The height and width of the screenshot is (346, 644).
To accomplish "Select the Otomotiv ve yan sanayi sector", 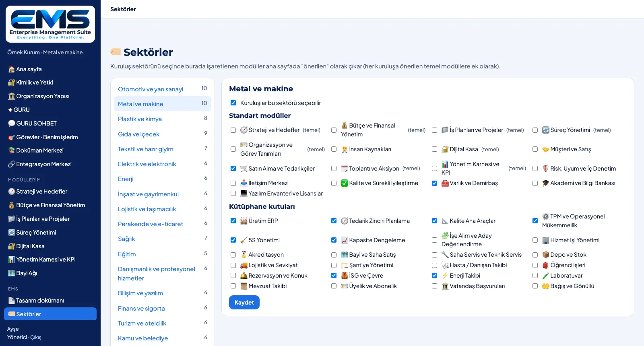I will [x=163, y=89].
